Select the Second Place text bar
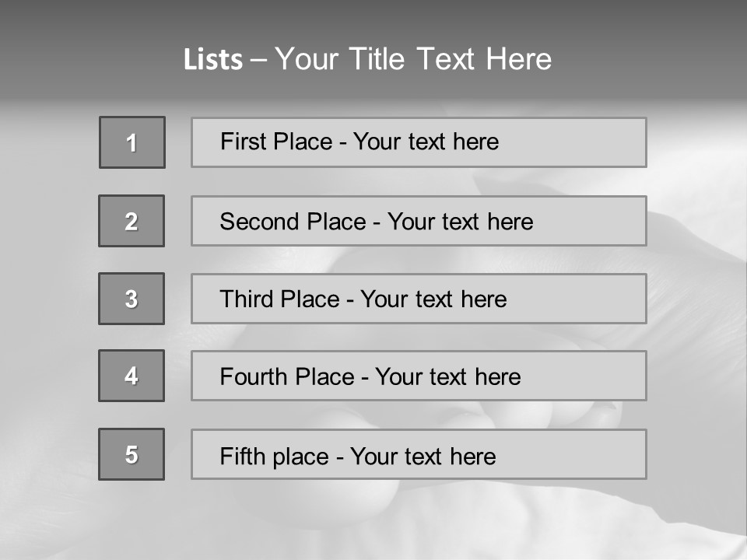Viewport: 747px width, 560px height. pyautogui.click(x=419, y=221)
